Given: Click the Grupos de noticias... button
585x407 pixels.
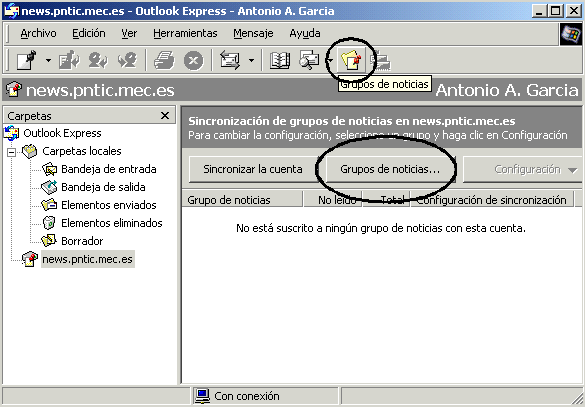Looking at the screenshot, I should (390, 169).
